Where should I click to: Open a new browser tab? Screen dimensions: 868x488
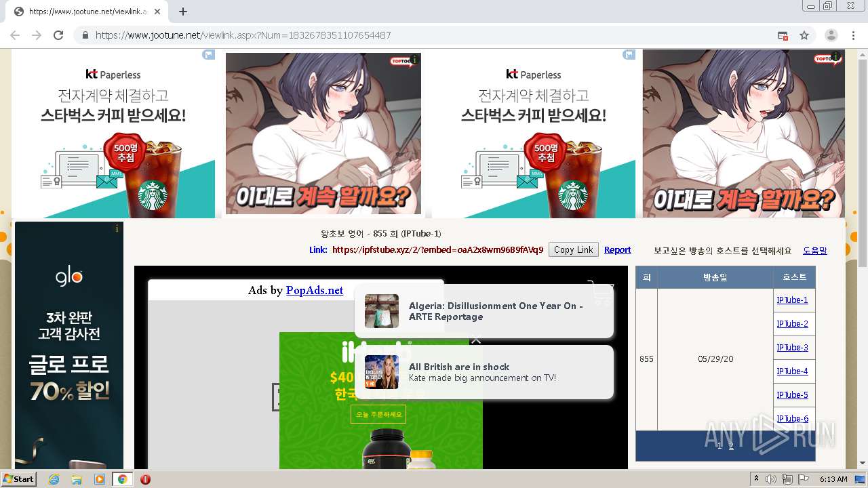pos(182,12)
